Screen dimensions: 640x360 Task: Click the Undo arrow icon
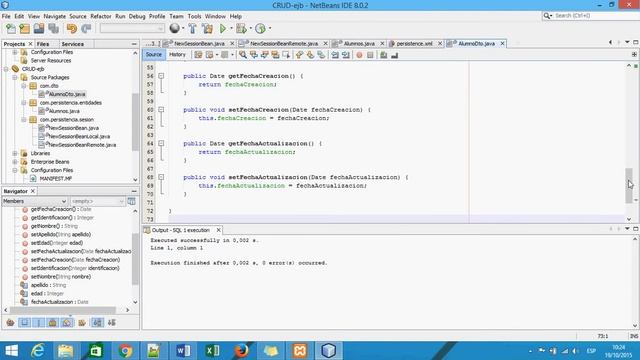tap(72, 29)
